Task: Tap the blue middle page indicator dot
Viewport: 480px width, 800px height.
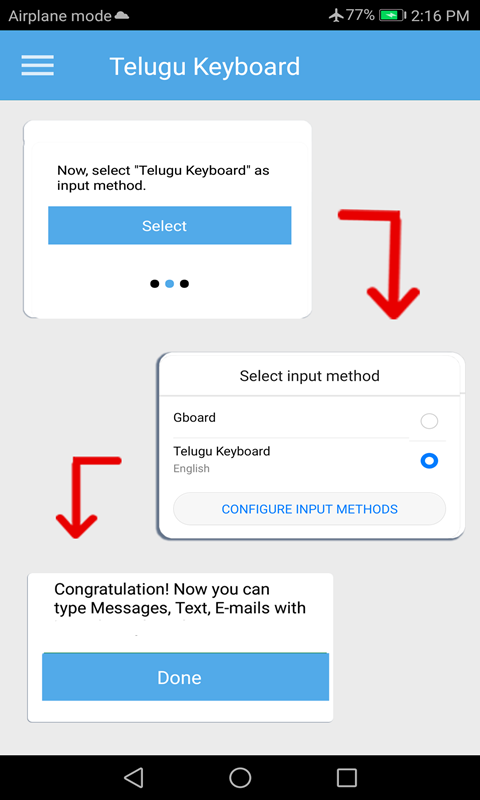Action: 170,284
